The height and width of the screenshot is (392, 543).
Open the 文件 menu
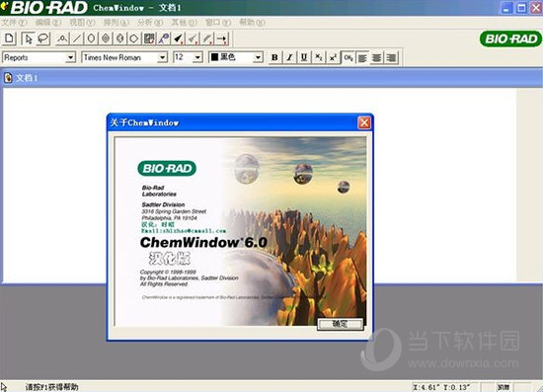14,23
